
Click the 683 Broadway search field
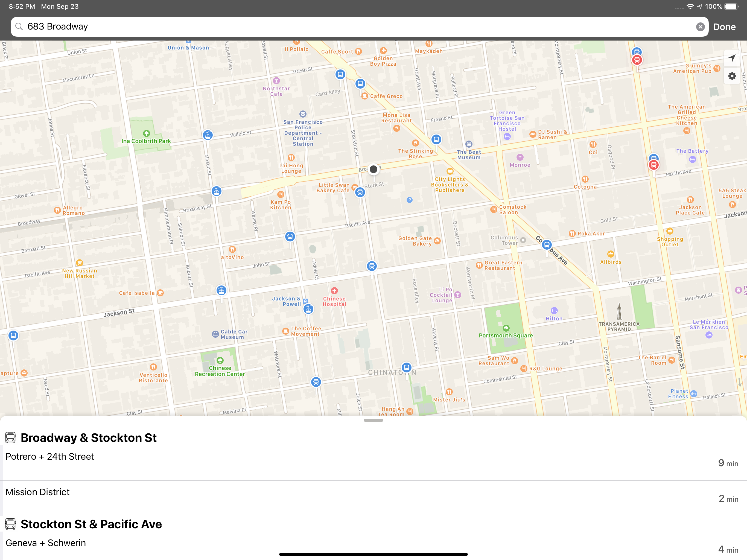360,27
